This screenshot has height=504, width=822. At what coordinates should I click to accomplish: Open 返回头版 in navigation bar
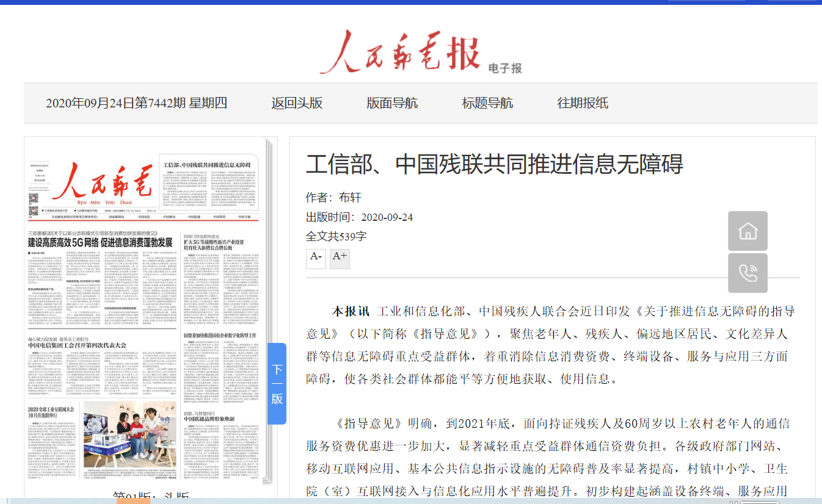(x=297, y=103)
